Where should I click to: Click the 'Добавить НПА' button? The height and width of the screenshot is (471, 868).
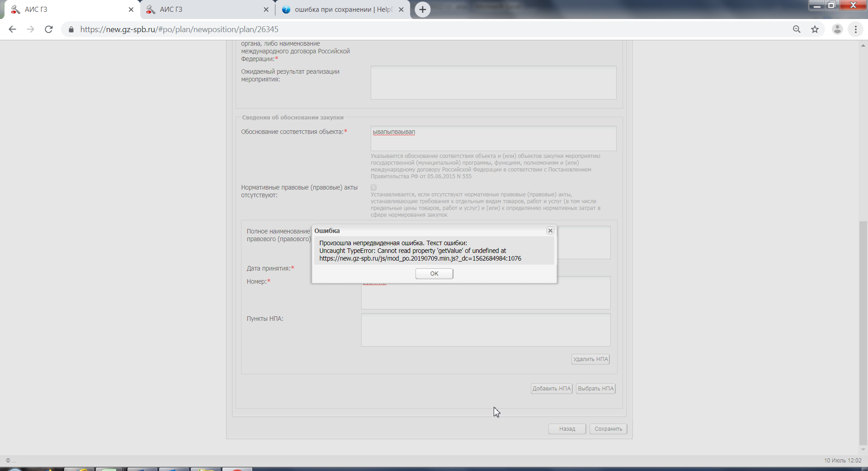click(552, 389)
